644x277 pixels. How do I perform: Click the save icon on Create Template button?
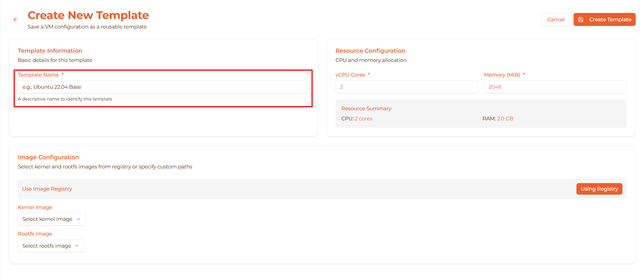(581, 19)
